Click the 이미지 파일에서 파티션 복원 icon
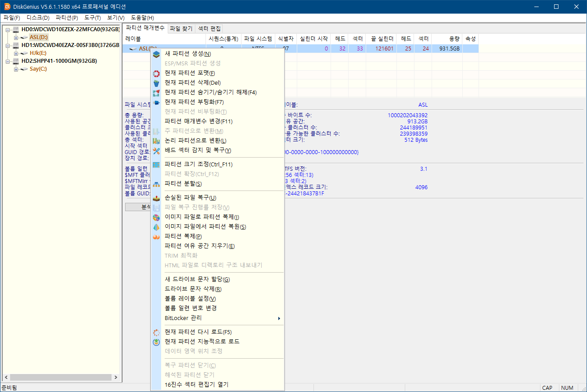The height and width of the screenshot is (392, 587). coord(156,227)
